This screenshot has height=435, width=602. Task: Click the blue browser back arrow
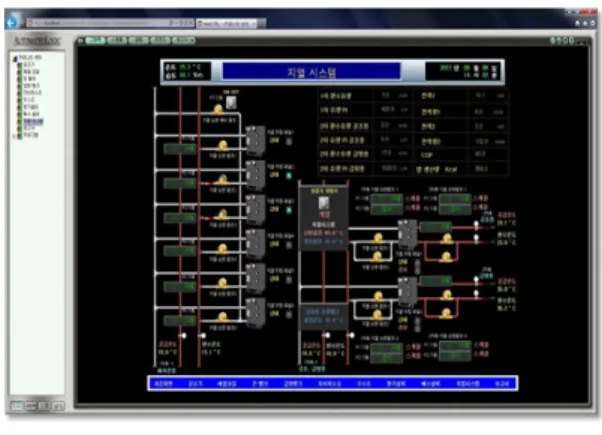(x=11, y=23)
